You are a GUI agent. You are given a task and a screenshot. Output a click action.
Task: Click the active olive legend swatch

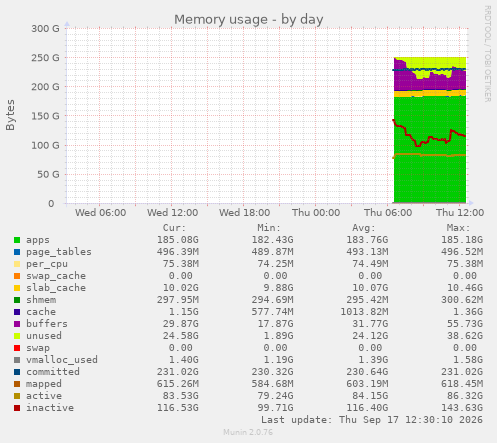click(x=17, y=396)
